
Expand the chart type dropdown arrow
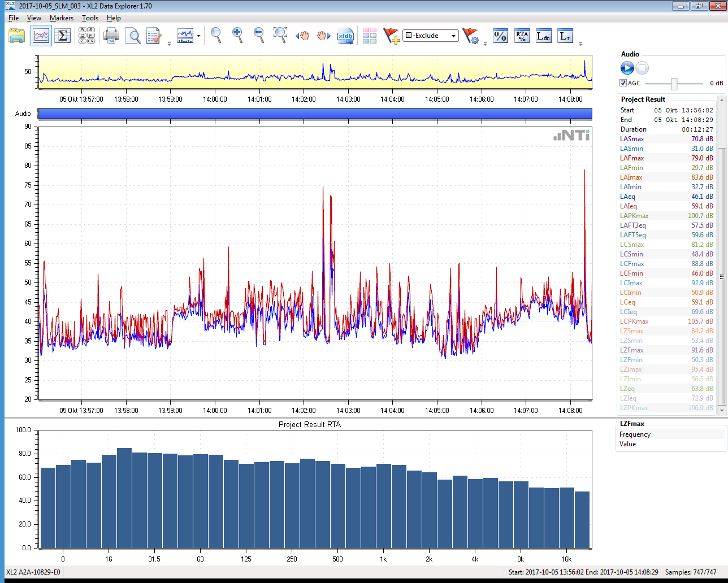click(x=198, y=36)
